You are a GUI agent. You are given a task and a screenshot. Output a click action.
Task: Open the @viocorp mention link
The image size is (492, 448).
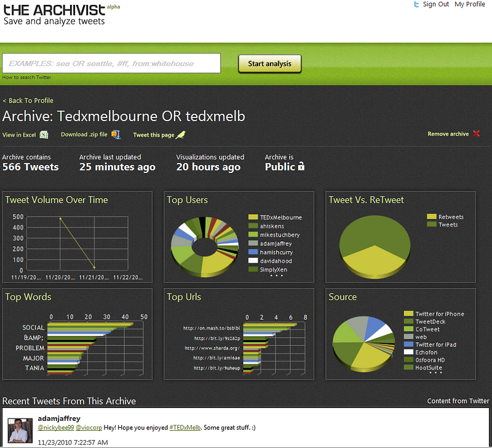pos(89,428)
